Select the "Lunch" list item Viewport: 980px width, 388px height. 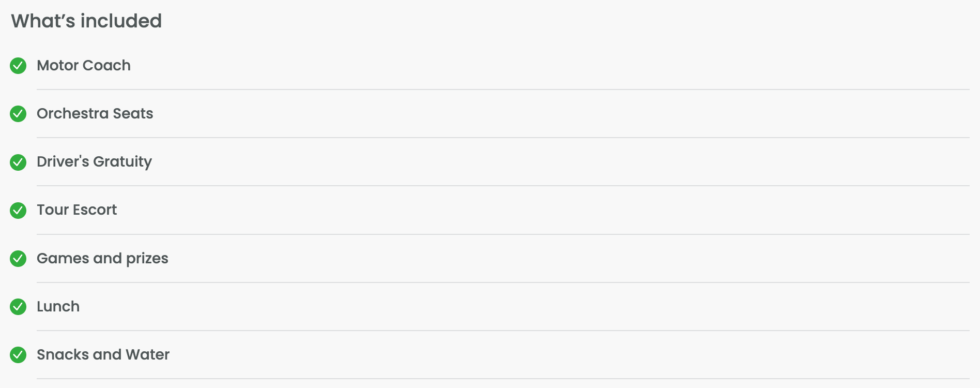click(x=58, y=307)
